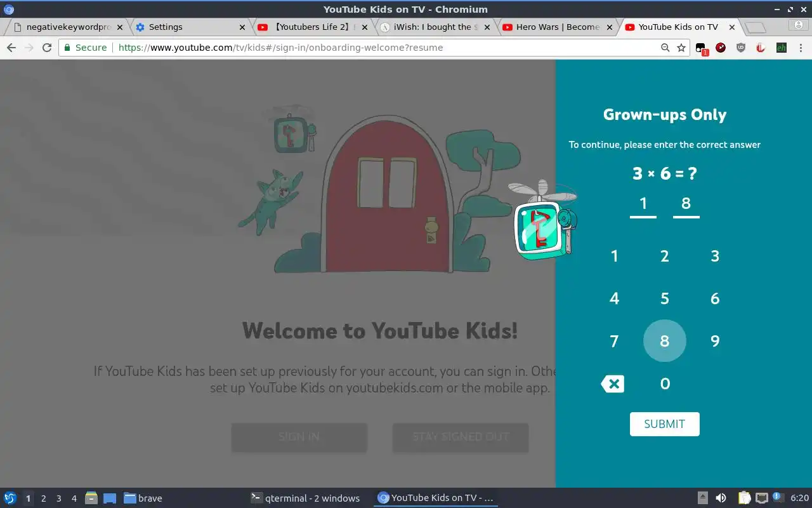The width and height of the screenshot is (812, 508).
Task: Click the Secure padlock site info
Action: pos(85,48)
